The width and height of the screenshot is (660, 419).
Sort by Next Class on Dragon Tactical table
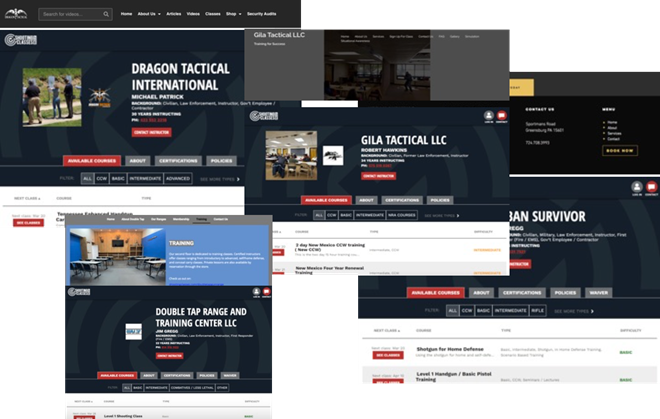pos(27,198)
